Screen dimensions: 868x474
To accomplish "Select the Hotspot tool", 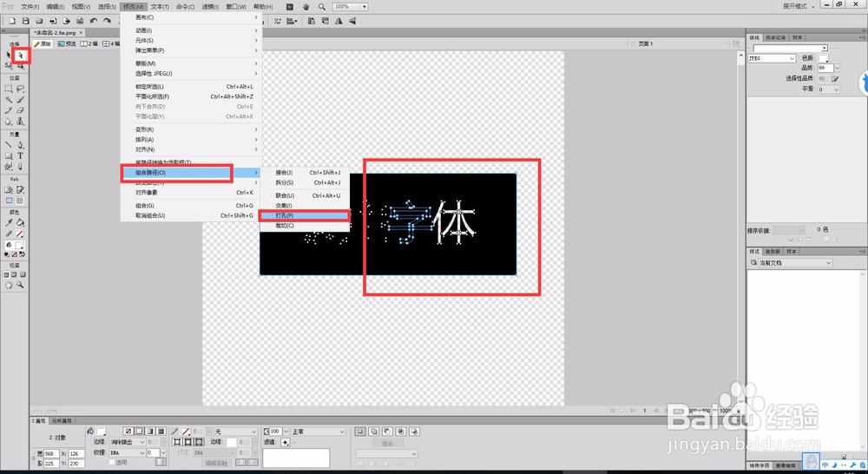I will pos(9,190).
